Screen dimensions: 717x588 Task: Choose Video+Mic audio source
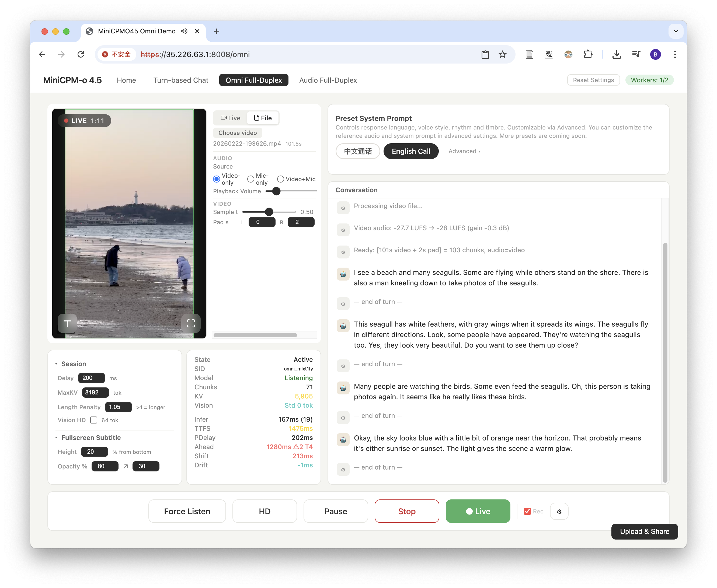(x=281, y=179)
